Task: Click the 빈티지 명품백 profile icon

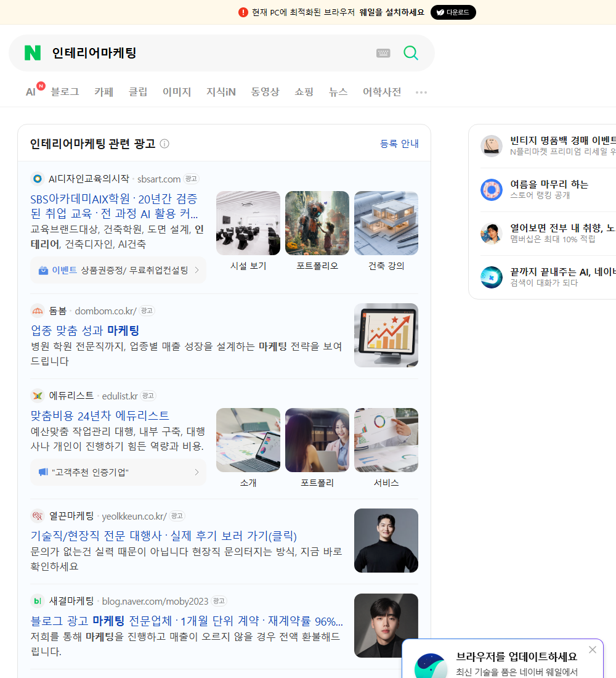Action: (492, 145)
